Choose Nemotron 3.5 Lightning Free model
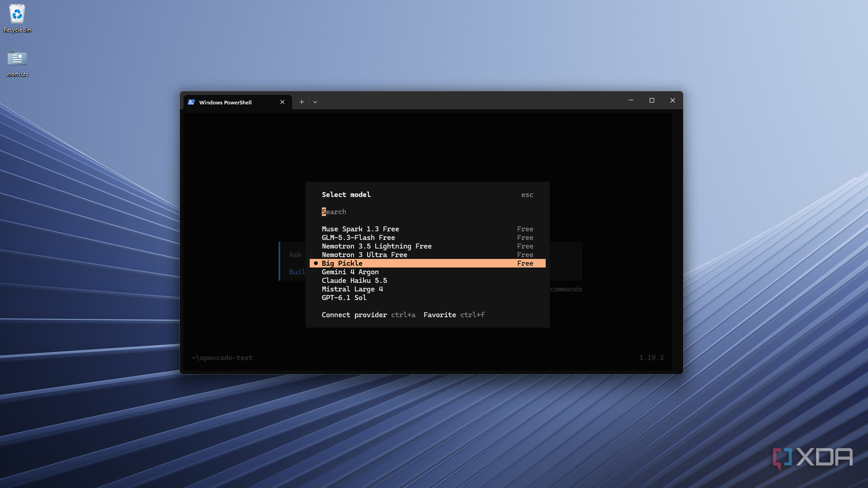This screenshot has width=868, height=488. point(427,246)
